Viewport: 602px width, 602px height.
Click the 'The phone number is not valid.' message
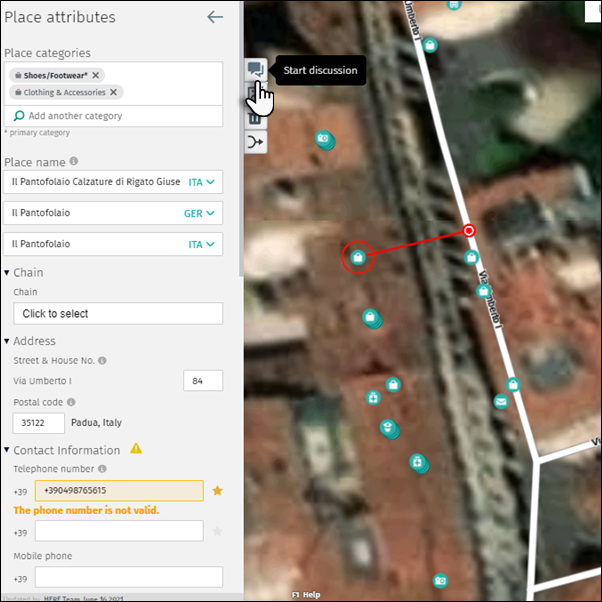pos(86,510)
